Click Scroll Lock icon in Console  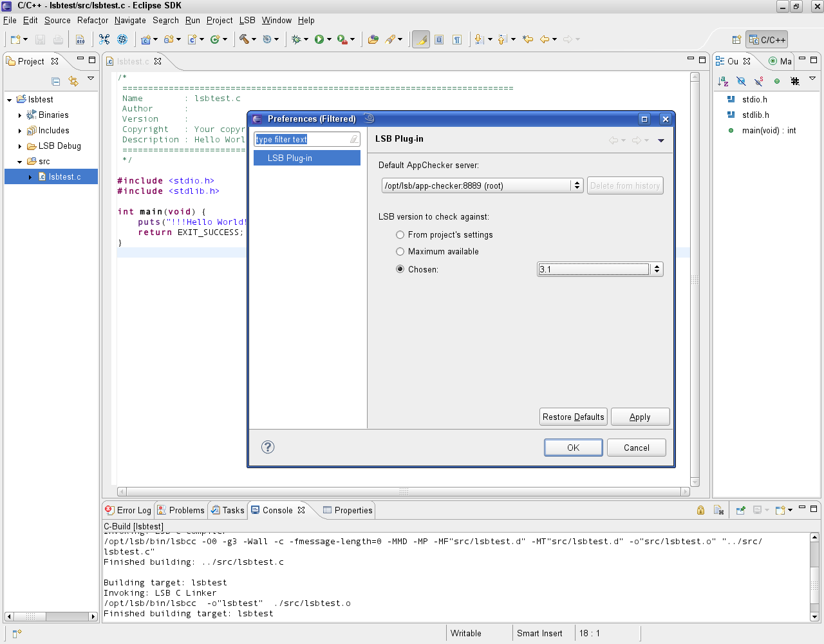coord(700,510)
